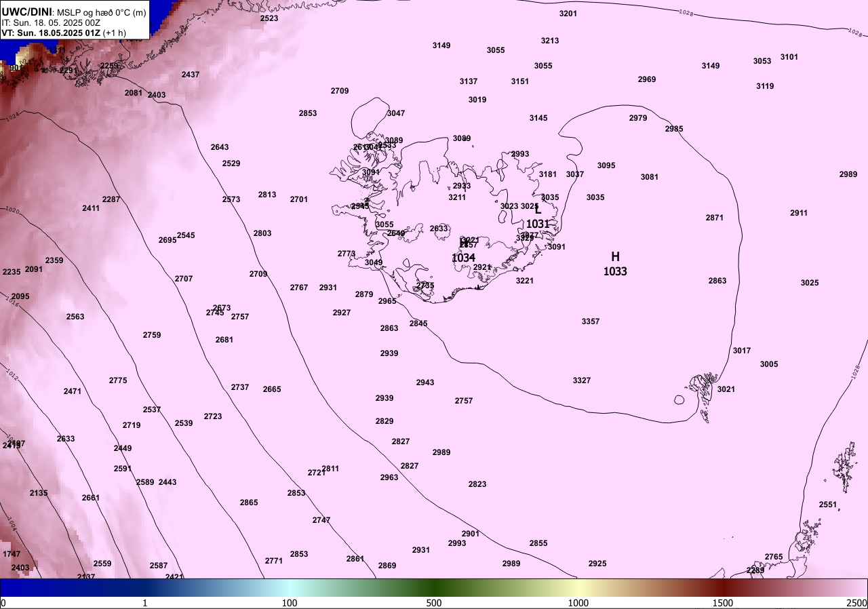This screenshot has width=868, height=609.
Task: Click the 1000 label on the color scale
Action: coord(578,603)
